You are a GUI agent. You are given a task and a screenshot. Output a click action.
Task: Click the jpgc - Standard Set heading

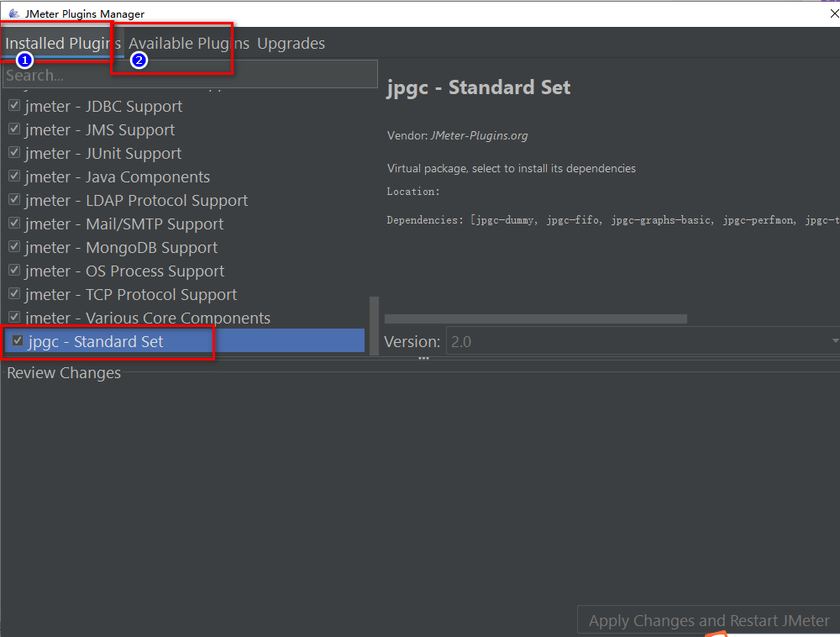point(479,87)
